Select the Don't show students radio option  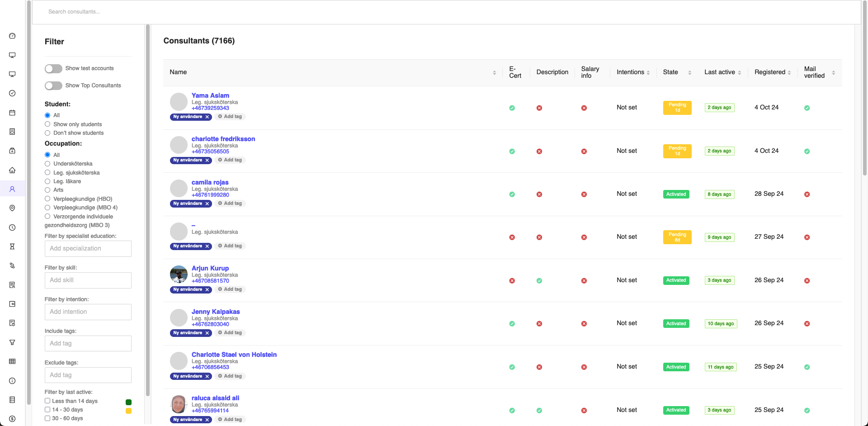pos(47,133)
